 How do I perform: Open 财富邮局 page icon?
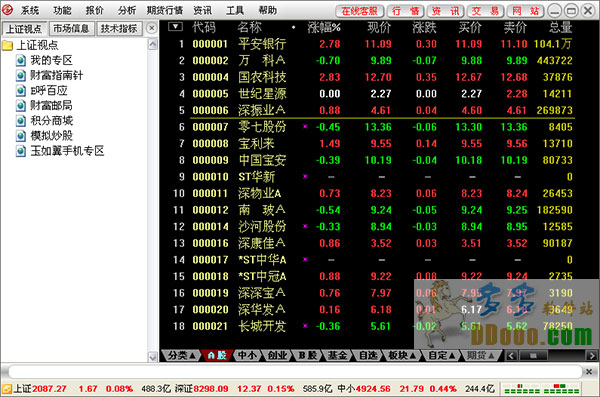[x=21, y=106]
